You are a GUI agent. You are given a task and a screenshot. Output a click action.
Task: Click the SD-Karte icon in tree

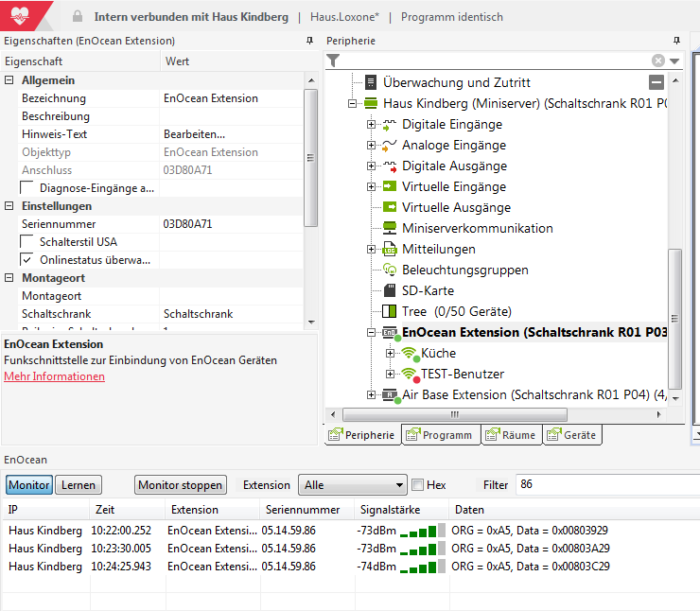(388, 290)
